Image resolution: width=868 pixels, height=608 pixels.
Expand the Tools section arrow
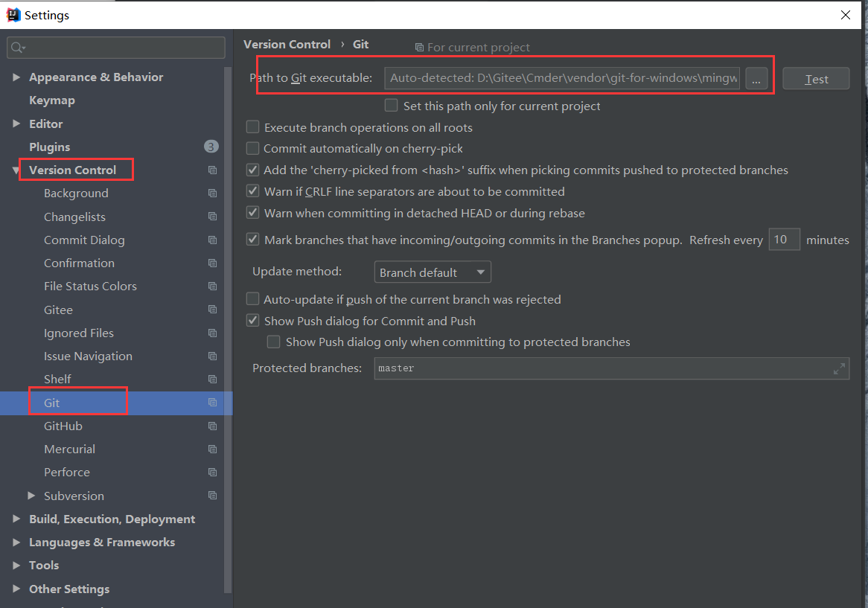coord(16,566)
